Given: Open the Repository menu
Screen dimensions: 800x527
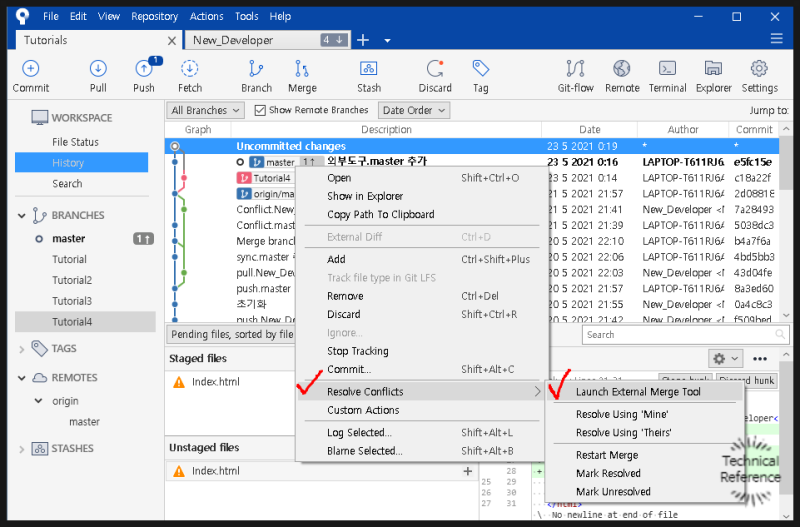Looking at the screenshot, I should [154, 16].
